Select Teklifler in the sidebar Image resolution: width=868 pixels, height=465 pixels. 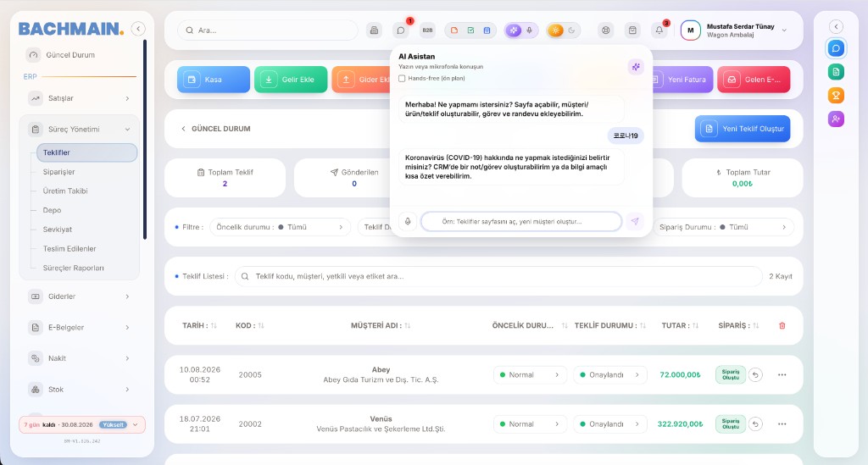coord(87,152)
